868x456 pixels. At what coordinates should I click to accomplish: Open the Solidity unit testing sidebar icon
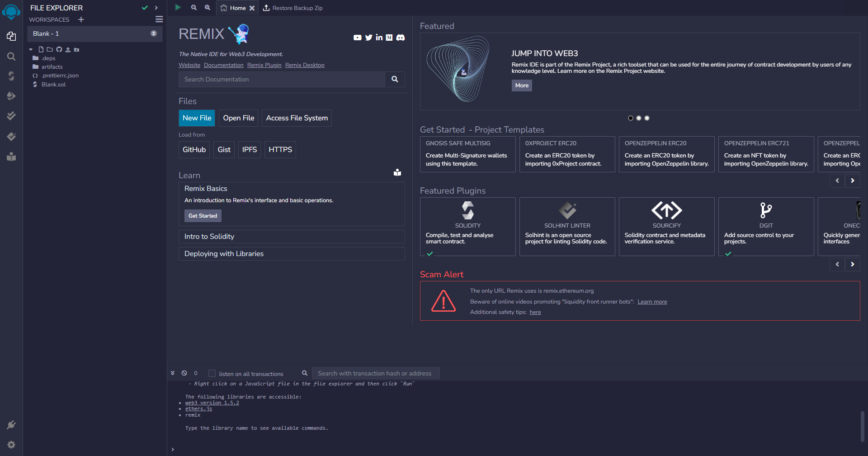(x=11, y=136)
